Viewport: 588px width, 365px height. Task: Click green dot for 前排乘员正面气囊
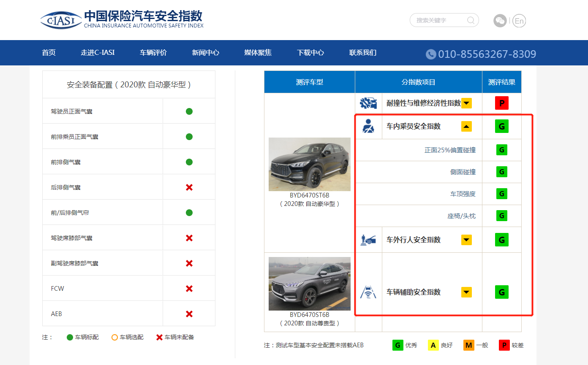coord(189,137)
